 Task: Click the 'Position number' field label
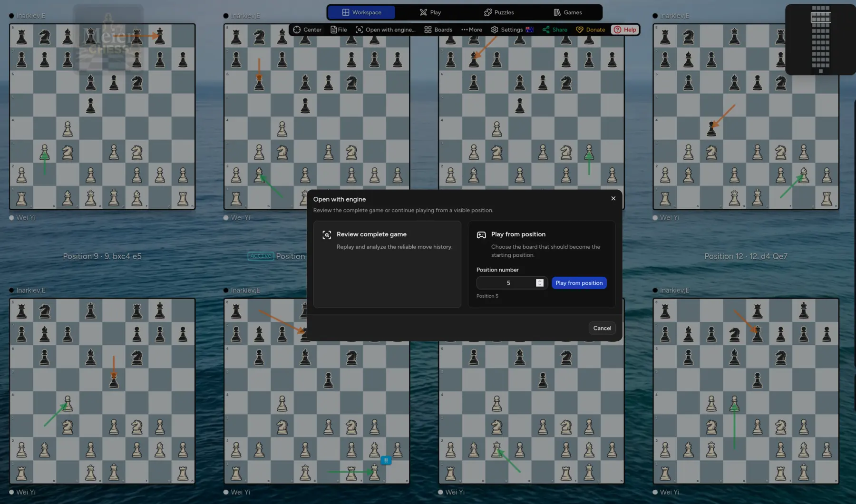pyautogui.click(x=497, y=270)
